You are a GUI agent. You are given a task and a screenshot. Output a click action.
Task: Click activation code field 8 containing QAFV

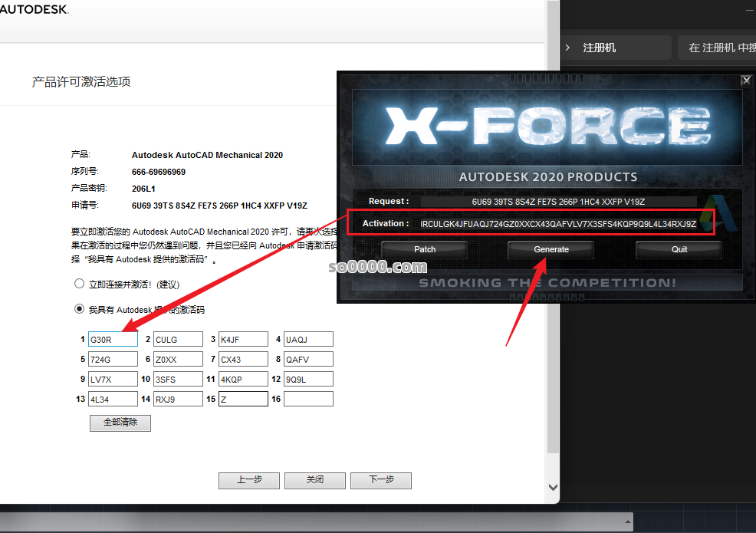(x=308, y=359)
